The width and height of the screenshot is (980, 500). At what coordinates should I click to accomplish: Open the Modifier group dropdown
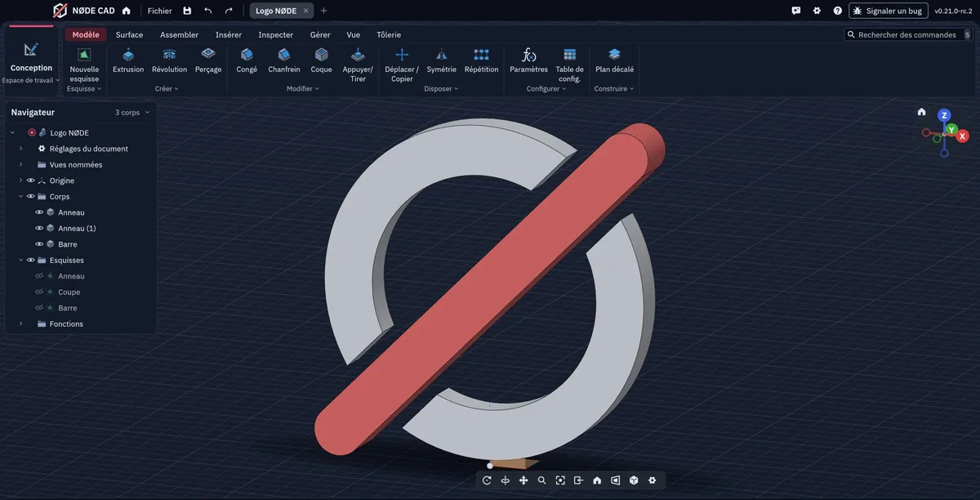click(x=302, y=88)
